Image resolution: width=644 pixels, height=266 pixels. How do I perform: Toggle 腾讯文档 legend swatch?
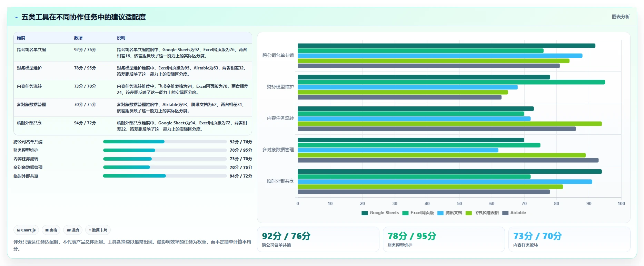pyautogui.click(x=440, y=213)
